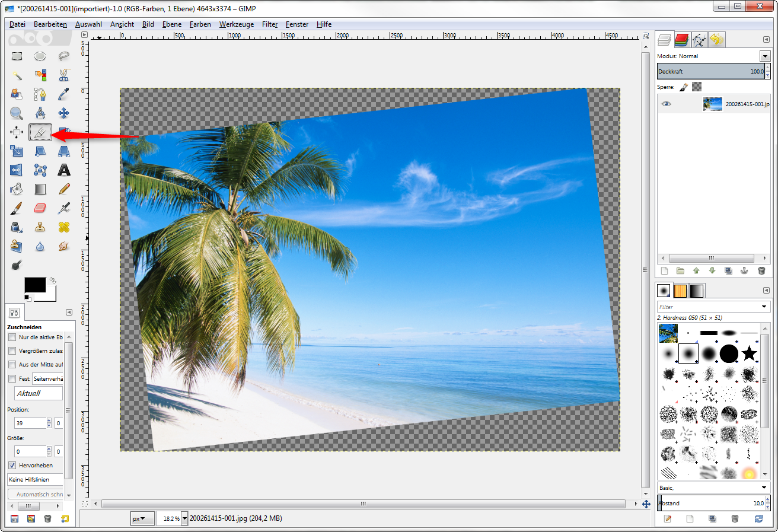Uncheck the Hervorheben checkbox
778x532 pixels.
(12, 465)
